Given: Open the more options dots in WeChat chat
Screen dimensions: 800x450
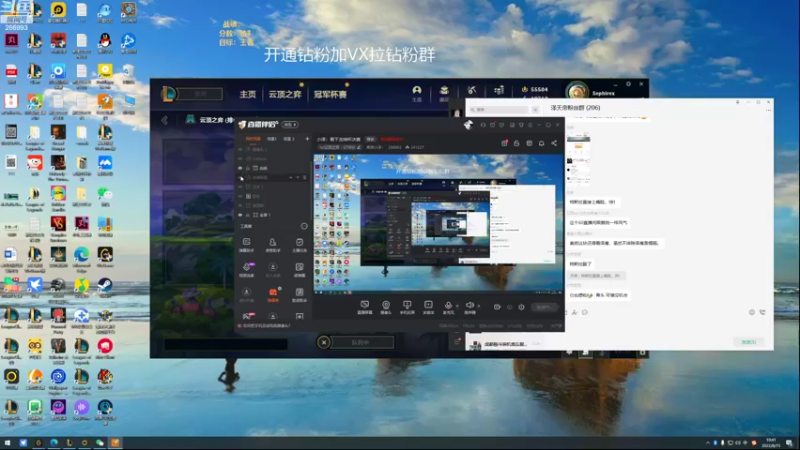Looking at the screenshot, I should click(768, 110).
